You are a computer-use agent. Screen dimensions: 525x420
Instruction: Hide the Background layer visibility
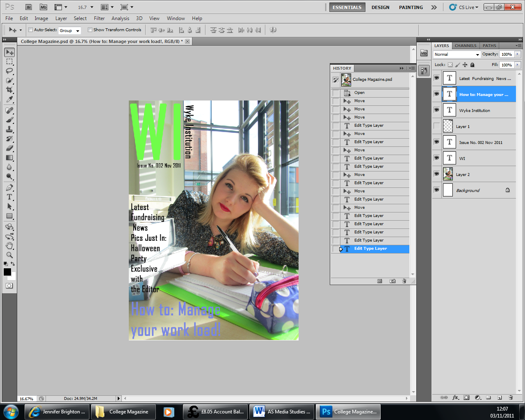[x=436, y=190]
